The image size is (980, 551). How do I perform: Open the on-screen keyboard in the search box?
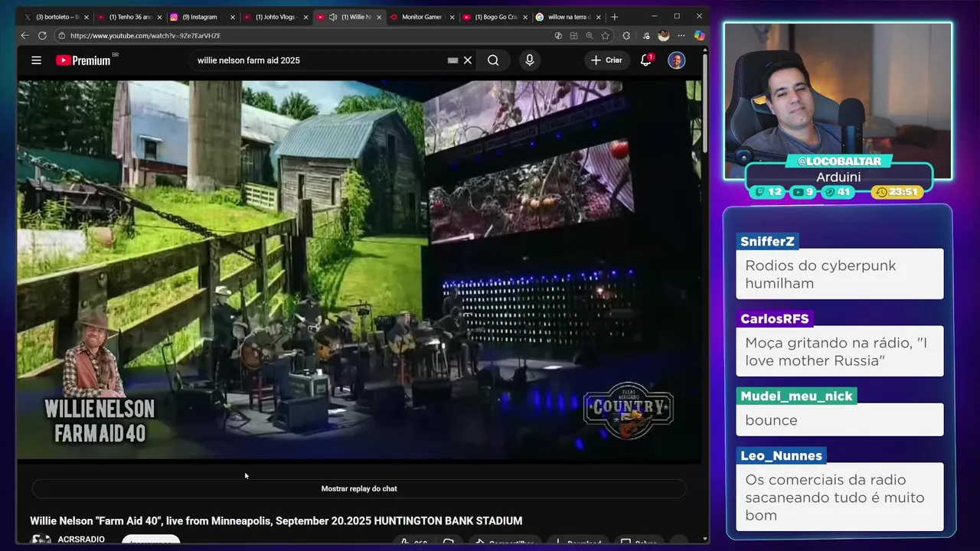pyautogui.click(x=452, y=60)
